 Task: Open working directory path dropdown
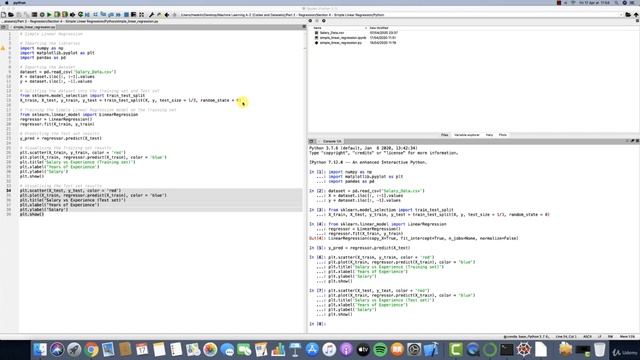point(621,15)
